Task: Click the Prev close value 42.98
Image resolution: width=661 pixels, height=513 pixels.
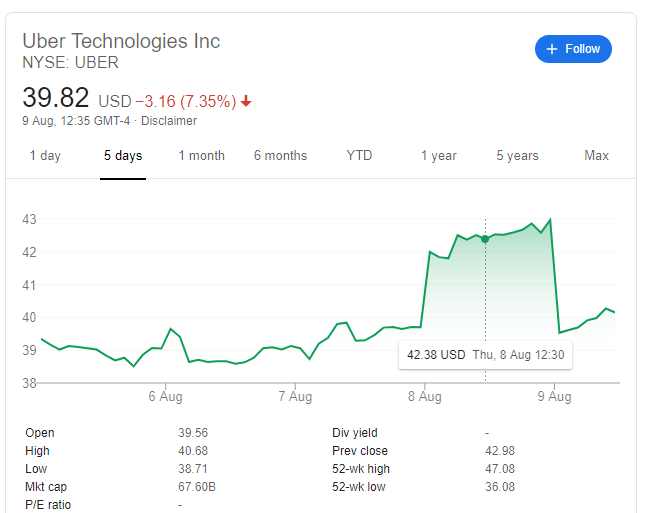Action: click(499, 451)
